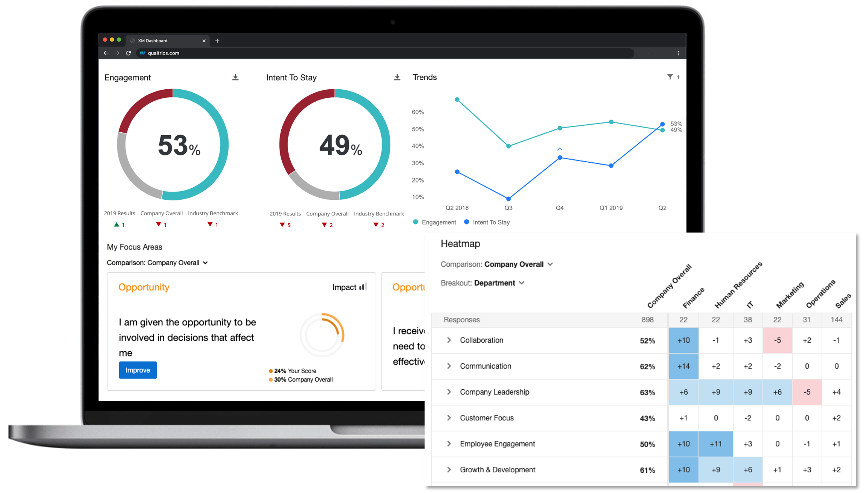Go forward in the browser

point(117,53)
